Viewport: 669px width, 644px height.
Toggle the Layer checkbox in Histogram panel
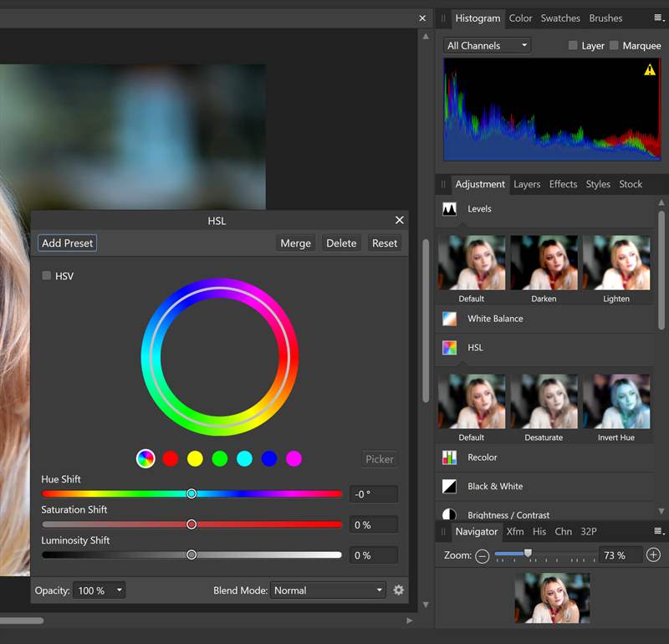(x=573, y=45)
